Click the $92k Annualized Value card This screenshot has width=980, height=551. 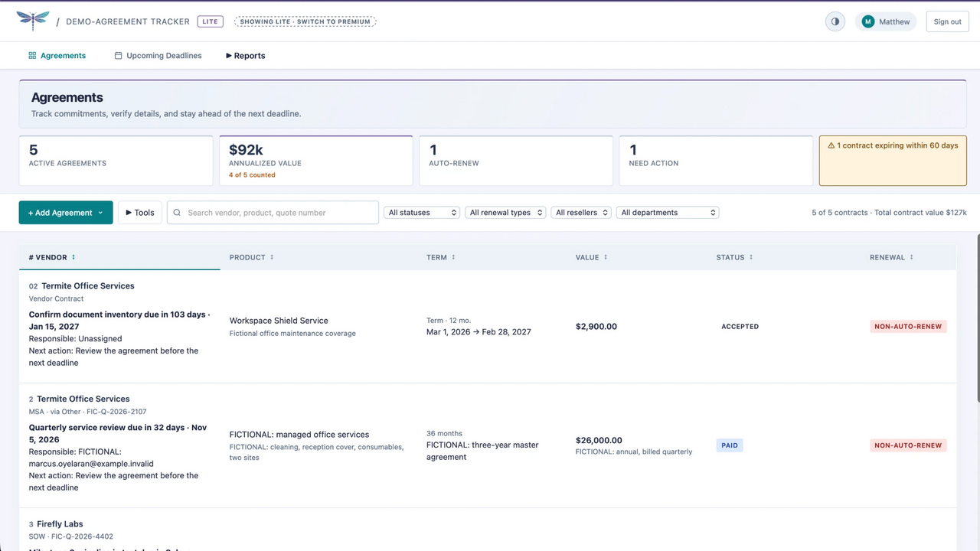coord(315,161)
